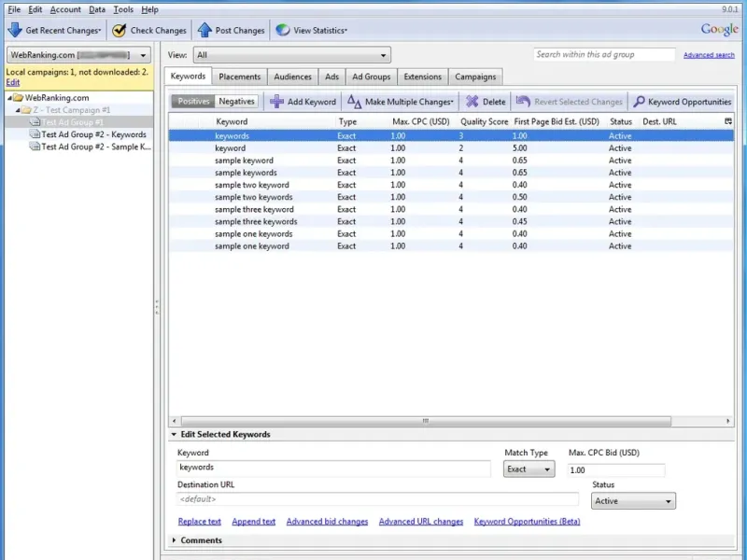Click the column chooser icon in table header

(727, 121)
